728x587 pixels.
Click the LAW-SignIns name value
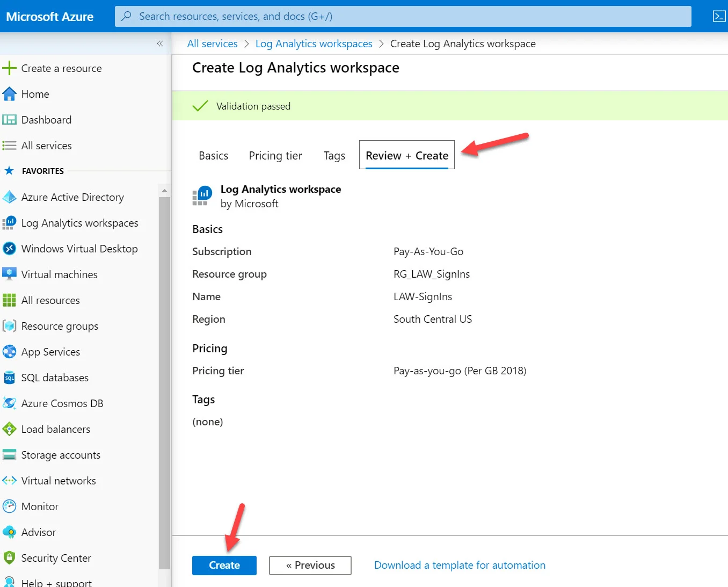[x=423, y=296]
